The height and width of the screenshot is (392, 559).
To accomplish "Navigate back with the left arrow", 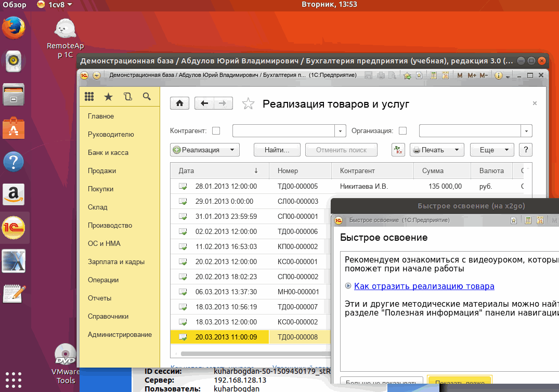I will (x=204, y=103).
